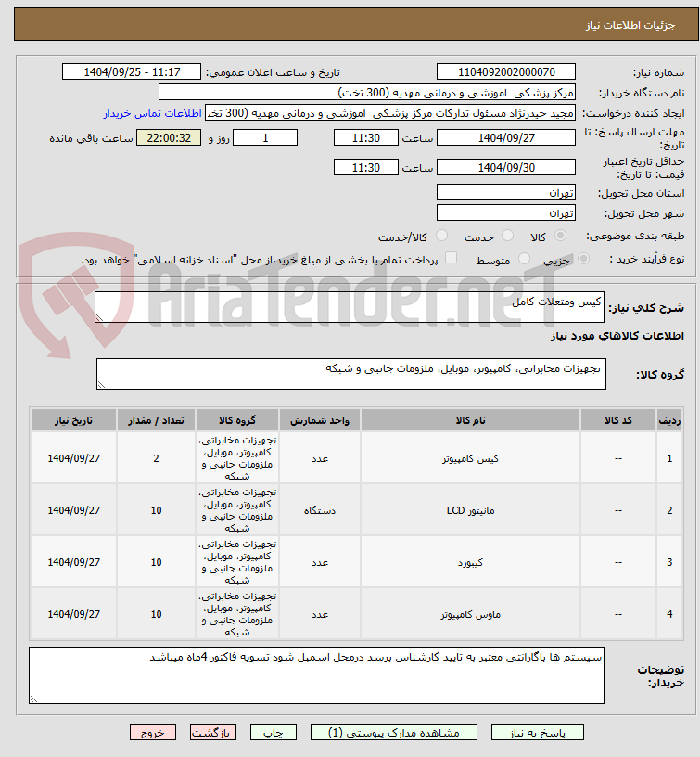Image resolution: width=700 pixels, height=757 pixels.
Task: Click the گروه کالا text area
Action: 351,374
